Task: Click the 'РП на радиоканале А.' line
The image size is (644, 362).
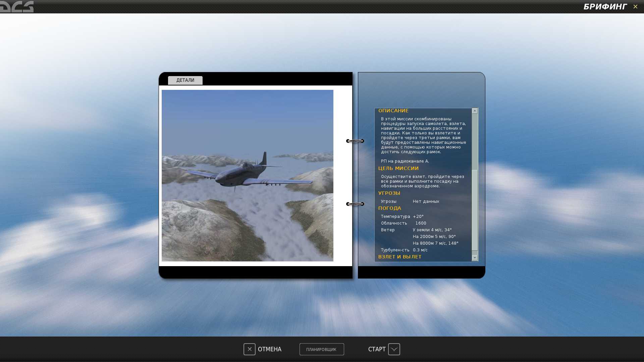Action: 405,161
